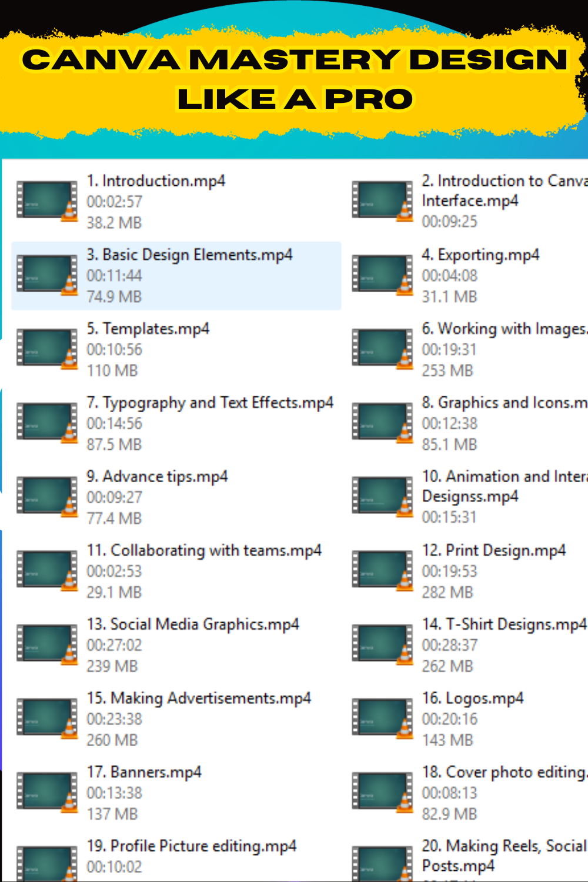Select file name '12. Print Design.mp4'

(494, 551)
